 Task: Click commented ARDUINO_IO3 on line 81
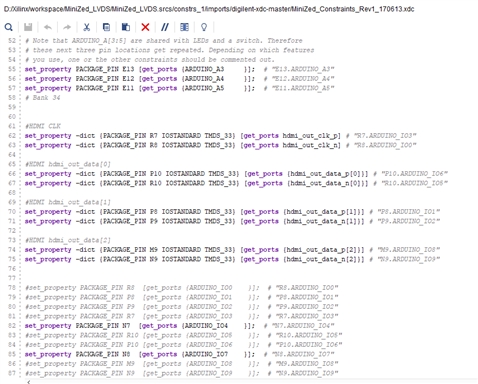(211, 316)
